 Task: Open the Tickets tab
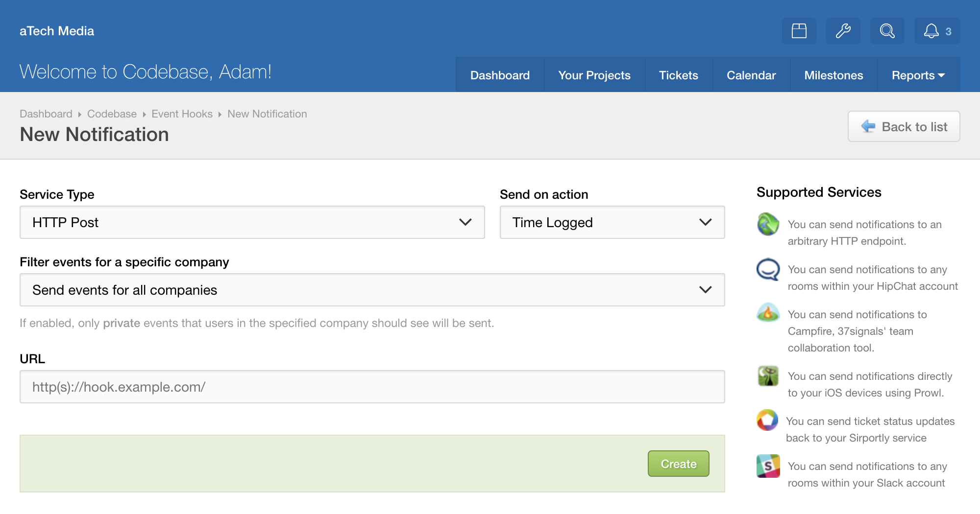[x=678, y=75]
